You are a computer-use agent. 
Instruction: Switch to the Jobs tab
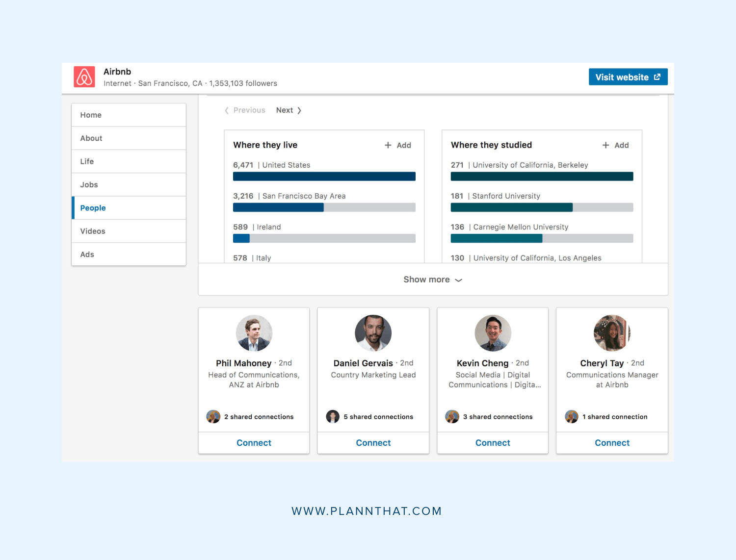pyautogui.click(x=129, y=185)
